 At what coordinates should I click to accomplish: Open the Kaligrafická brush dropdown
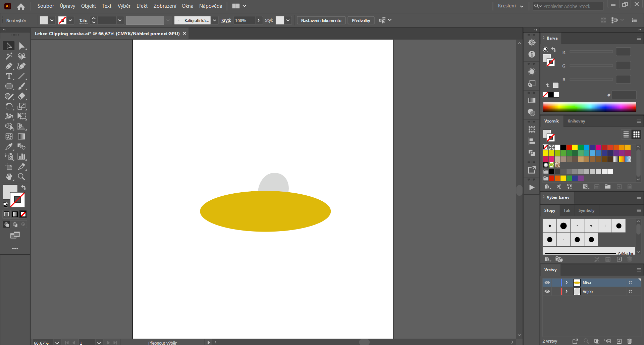(214, 20)
